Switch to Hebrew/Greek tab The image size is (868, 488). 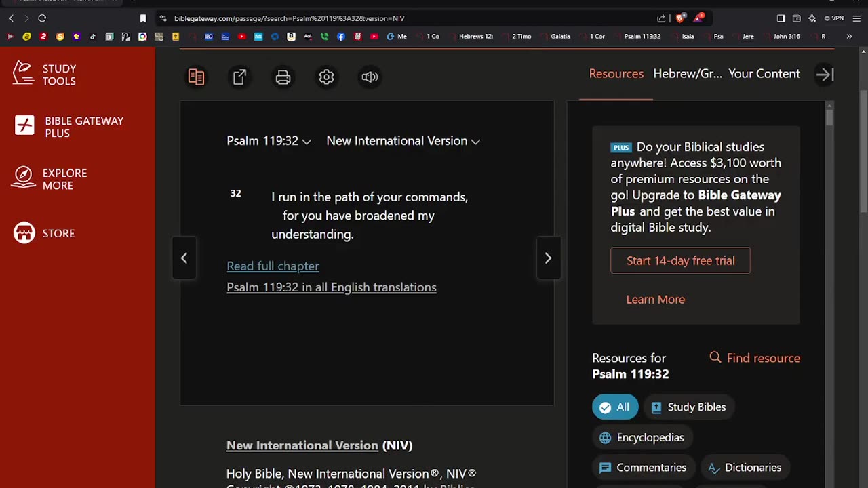click(x=688, y=74)
